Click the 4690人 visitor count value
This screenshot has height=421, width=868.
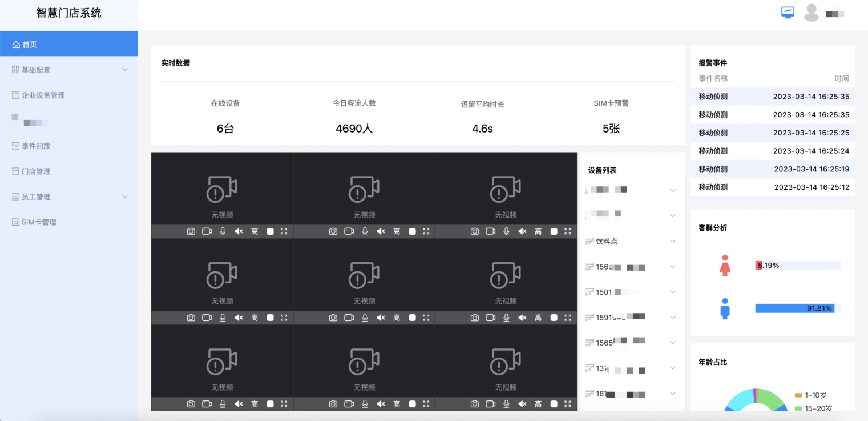[354, 129]
